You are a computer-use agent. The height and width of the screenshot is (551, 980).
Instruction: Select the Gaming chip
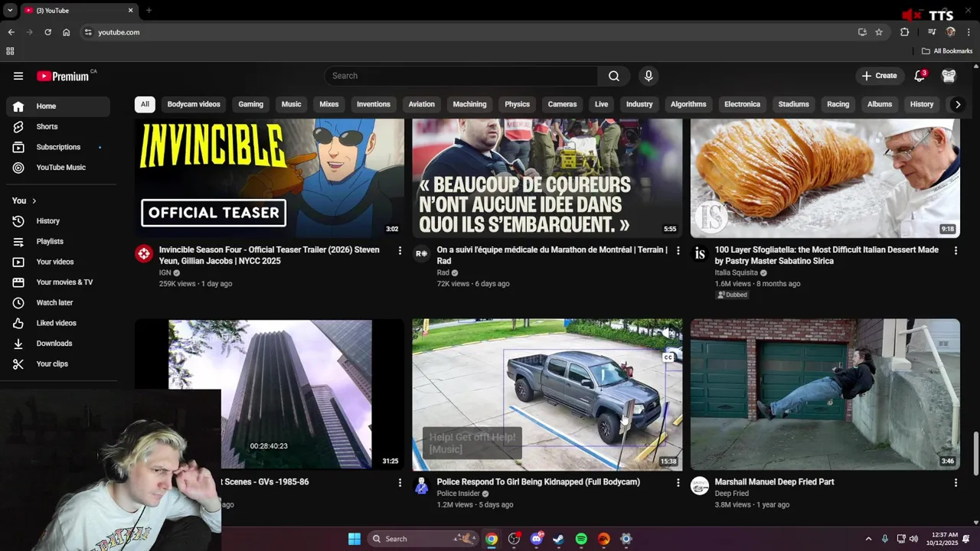click(250, 104)
